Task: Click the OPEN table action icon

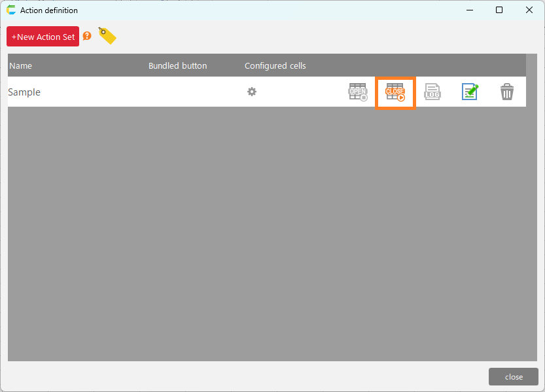Action: 358,92
